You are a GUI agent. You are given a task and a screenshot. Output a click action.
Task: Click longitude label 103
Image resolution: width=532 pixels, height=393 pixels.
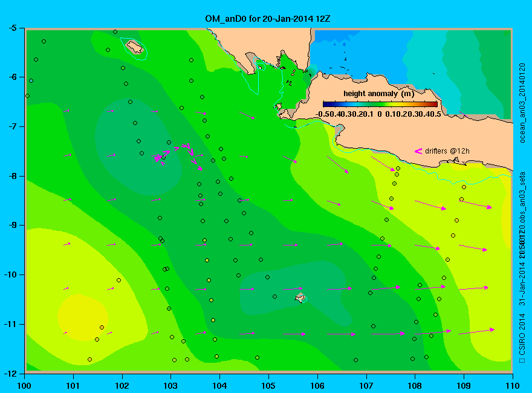click(x=170, y=386)
